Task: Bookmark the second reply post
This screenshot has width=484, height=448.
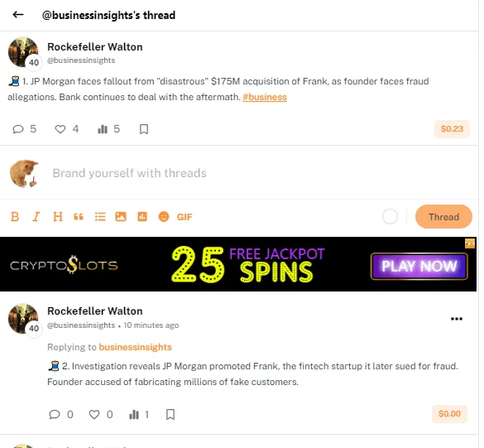Action: [x=170, y=415]
